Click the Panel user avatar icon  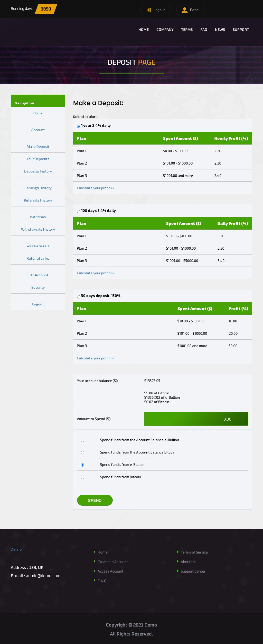click(x=184, y=10)
